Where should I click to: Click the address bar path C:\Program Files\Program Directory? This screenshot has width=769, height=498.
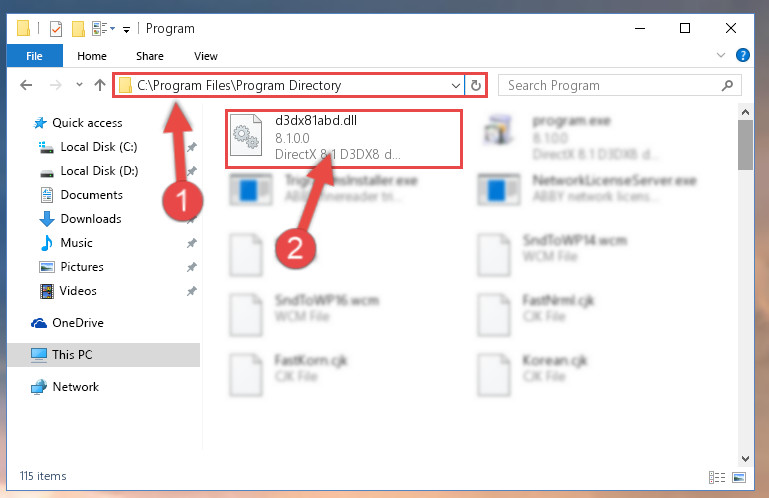(x=239, y=85)
